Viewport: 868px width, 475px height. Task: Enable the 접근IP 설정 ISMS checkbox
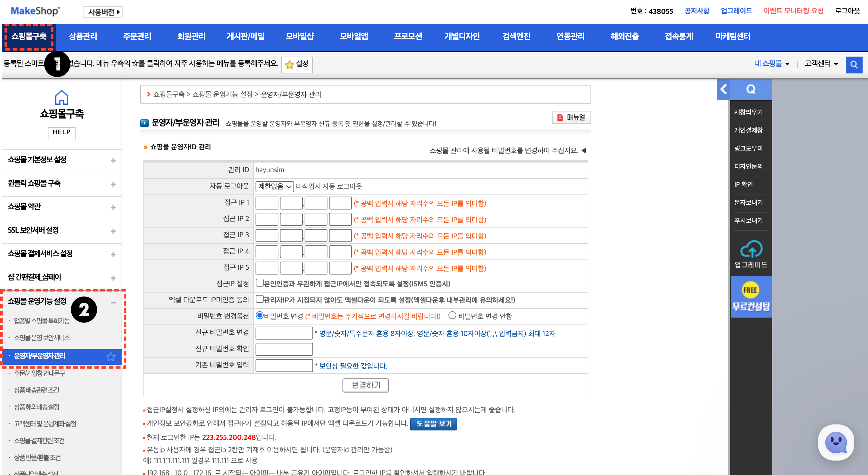(259, 284)
